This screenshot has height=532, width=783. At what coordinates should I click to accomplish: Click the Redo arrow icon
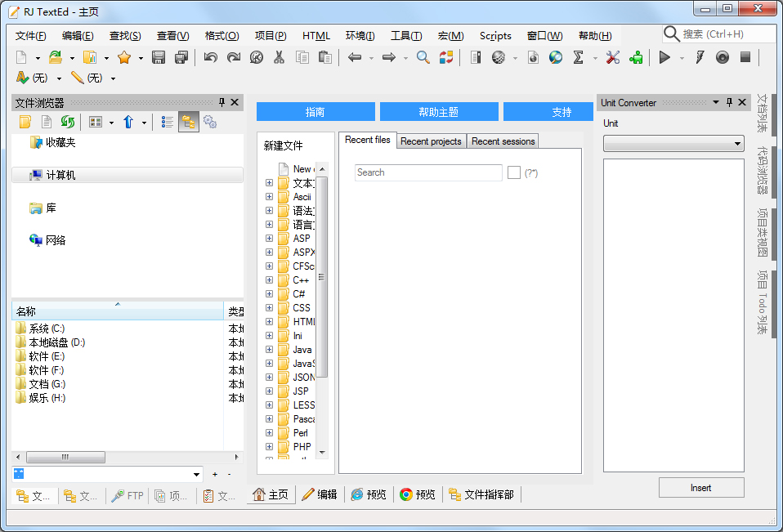pos(233,57)
